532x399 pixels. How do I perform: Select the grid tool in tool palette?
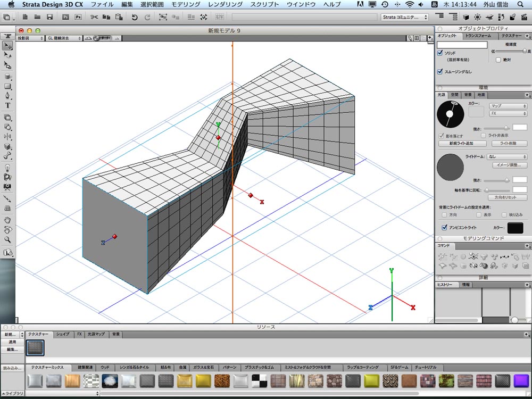tap(7, 209)
